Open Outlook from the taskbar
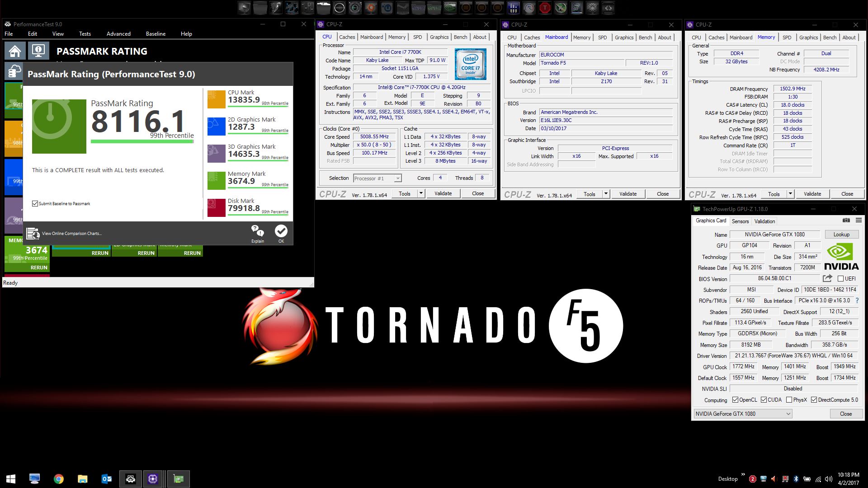Screen dimensions: 868x488 pyautogui.click(x=106, y=479)
